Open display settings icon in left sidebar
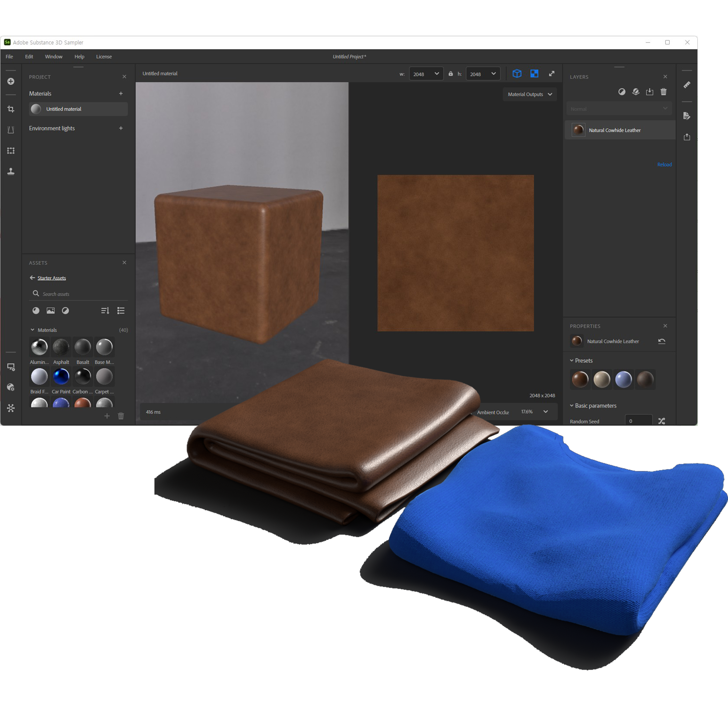728x728 pixels. point(11,367)
